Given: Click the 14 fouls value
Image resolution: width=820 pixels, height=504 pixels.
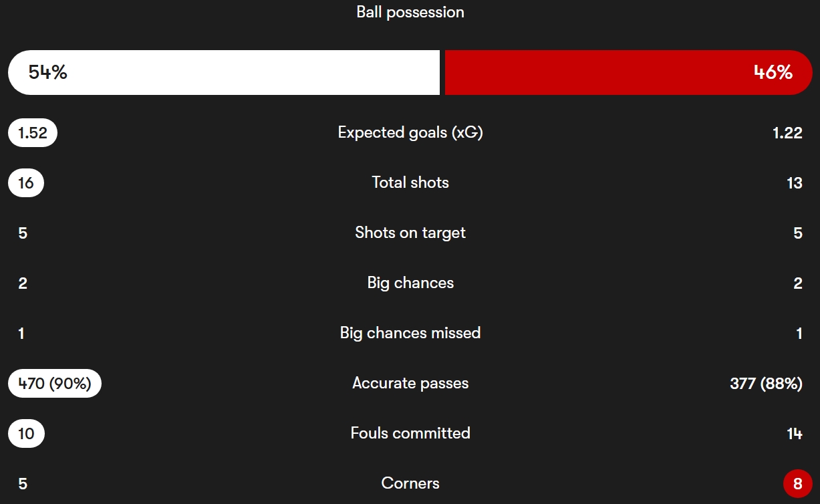Looking at the screenshot, I should click(x=794, y=434).
